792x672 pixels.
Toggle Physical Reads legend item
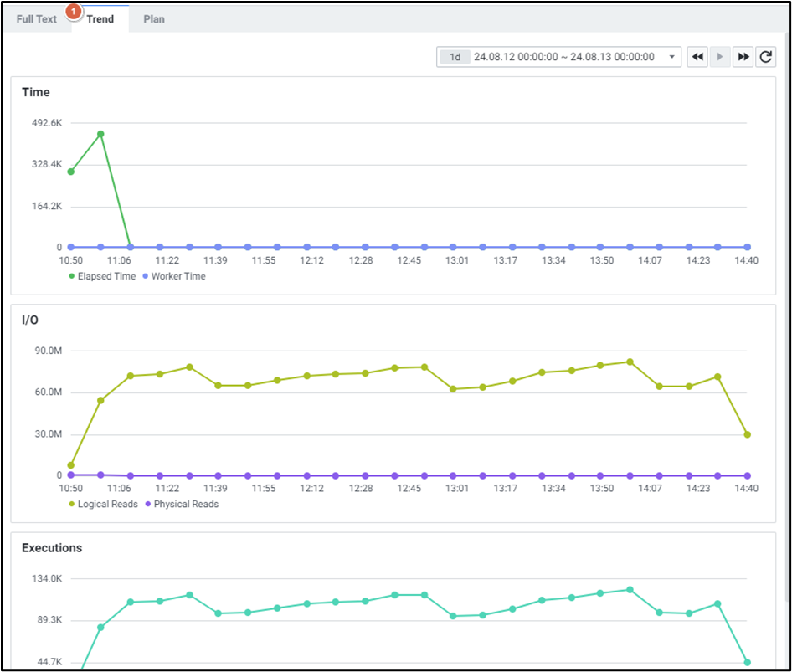coord(182,505)
